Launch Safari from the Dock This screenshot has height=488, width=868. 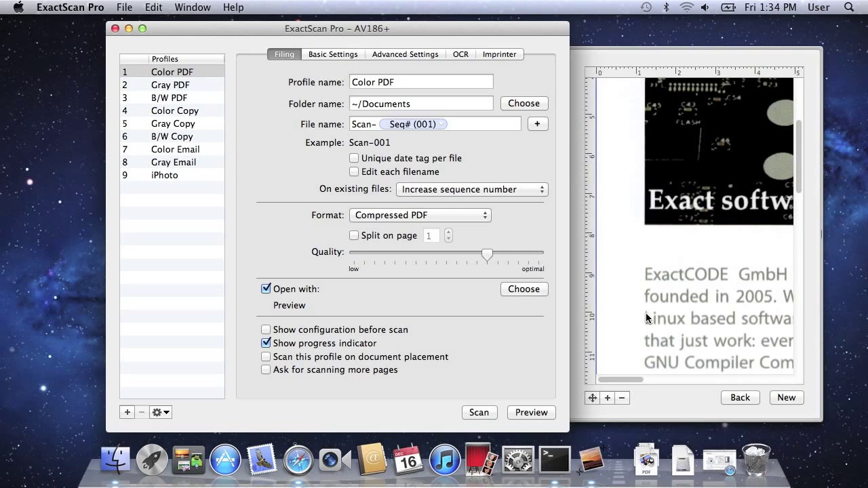(x=298, y=460)
